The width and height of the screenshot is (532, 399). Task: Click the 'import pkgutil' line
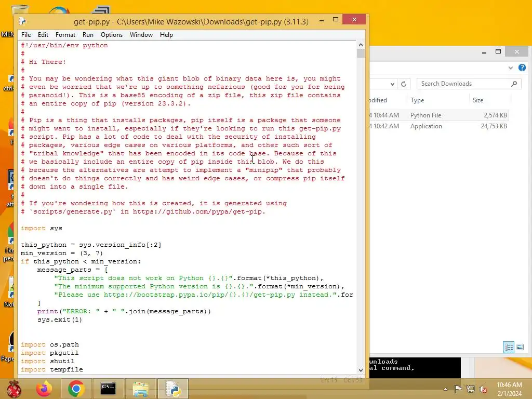[49, 353]
